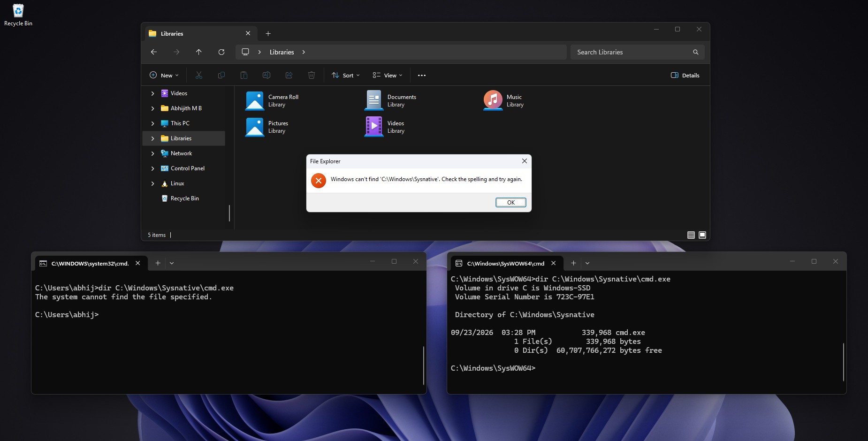868x441 pixels.
Task: Open the See more ellipsis menu
Action: coord(422,75)
